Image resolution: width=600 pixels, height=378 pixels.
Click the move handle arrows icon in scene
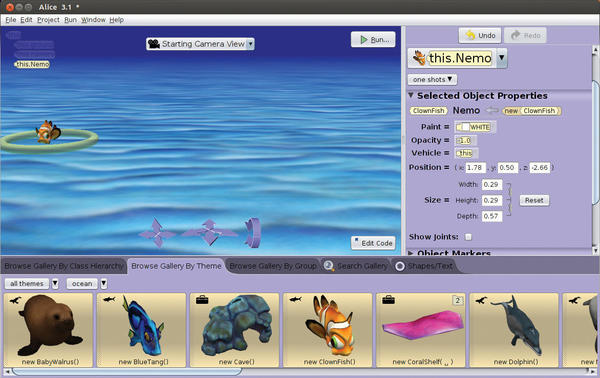[x=157, y=233]
